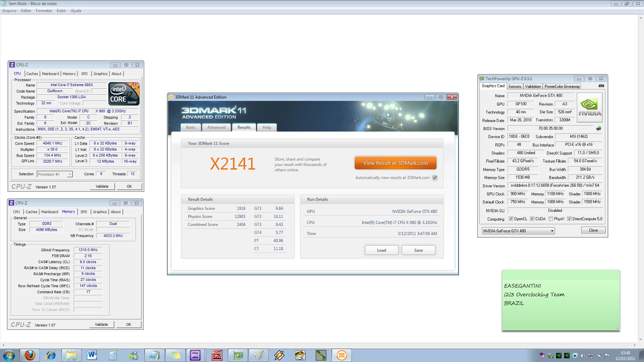Click Load button in Run Details

[382, 250]
